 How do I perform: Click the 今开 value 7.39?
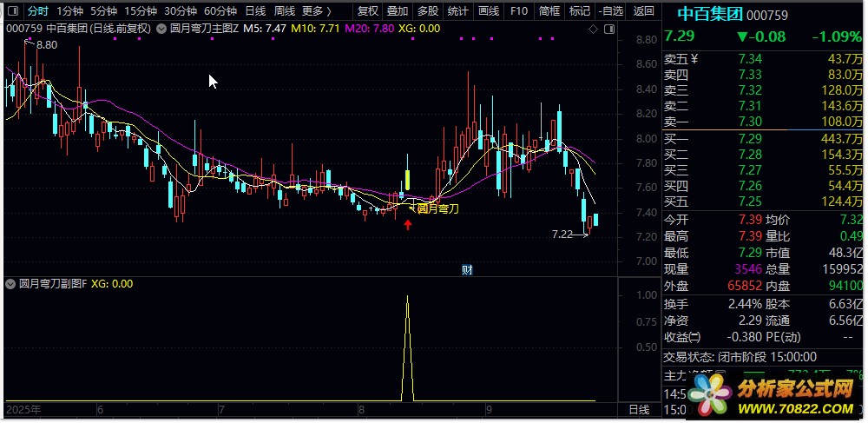[x=750, y=220]
